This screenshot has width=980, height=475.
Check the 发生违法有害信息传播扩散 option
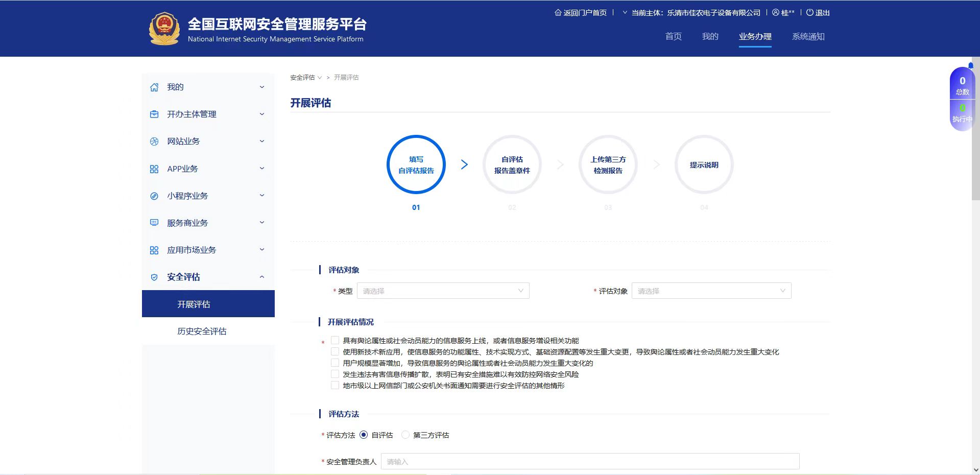point(334,374)
